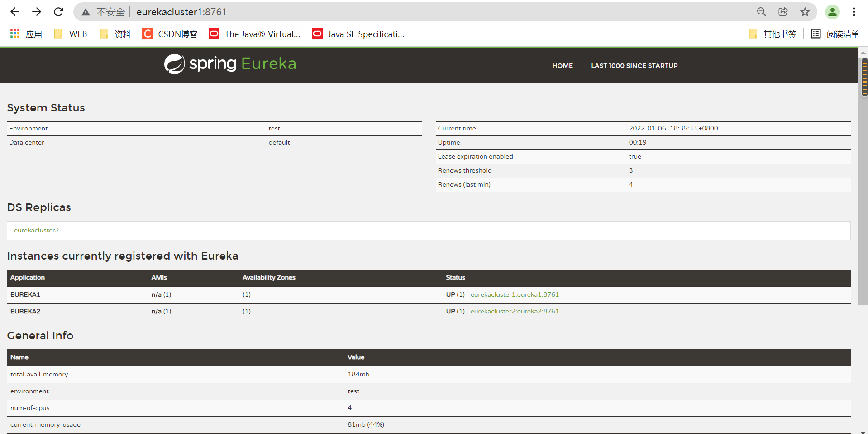Image resolution: width=868 pixels, height=434 pixels.
Task: Bookmark this page with the star icon
Action: [x=805, y=12]
